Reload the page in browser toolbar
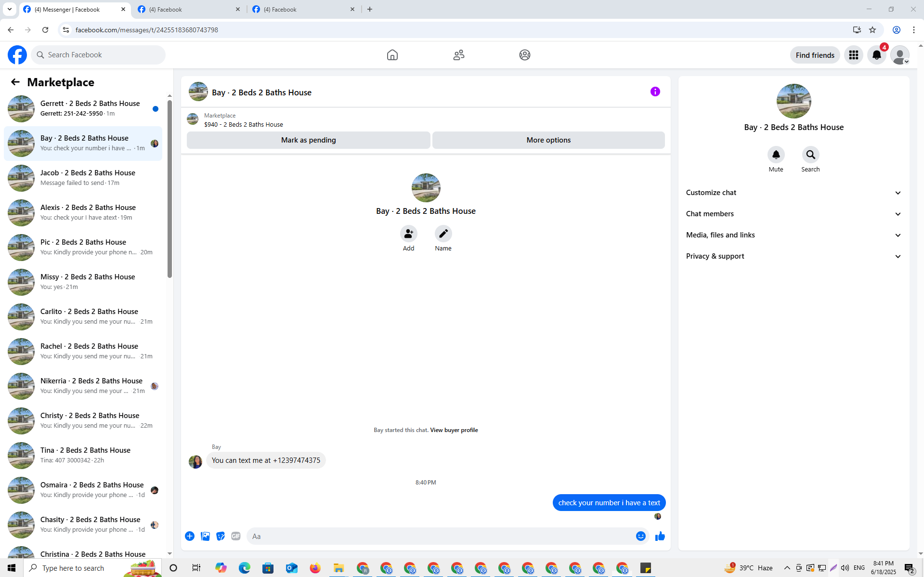The image size is (924, 577). tap(45, 30)
